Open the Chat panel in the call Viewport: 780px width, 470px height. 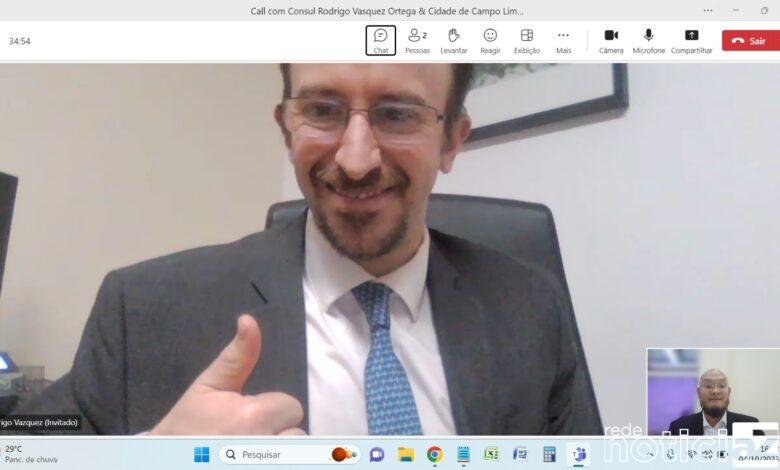pos(380,40)
